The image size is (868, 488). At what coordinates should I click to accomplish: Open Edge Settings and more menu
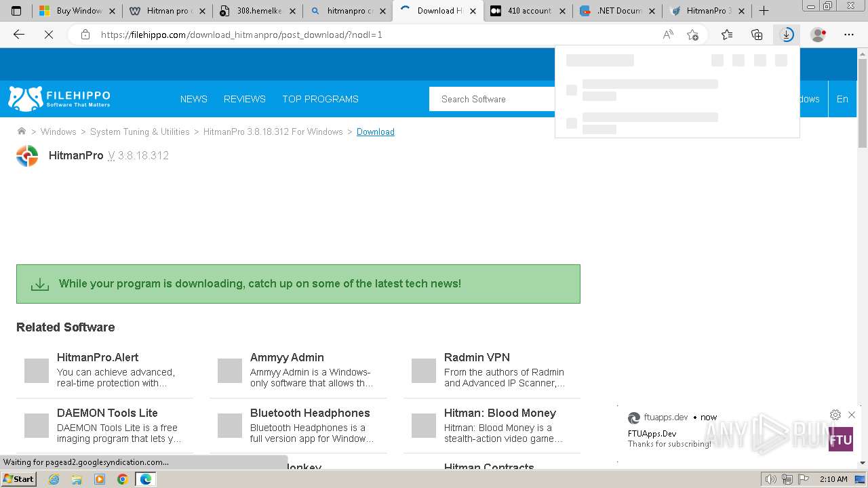pyautogui.click(x=849, y=35)
